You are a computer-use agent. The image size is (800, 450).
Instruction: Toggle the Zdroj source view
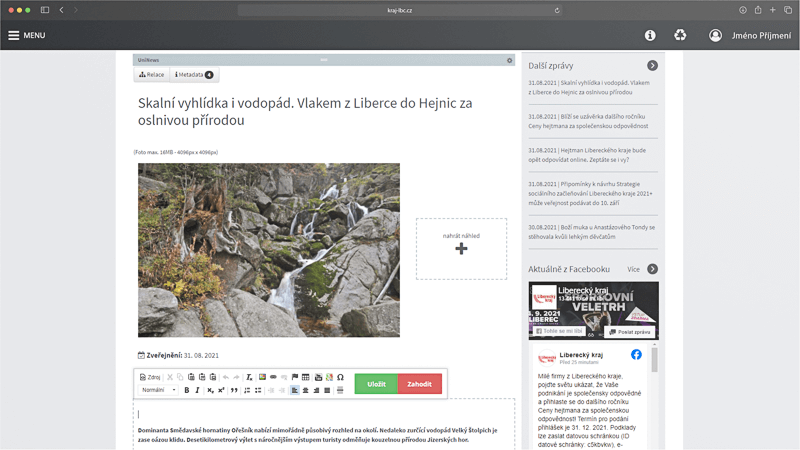click(150, 377)
